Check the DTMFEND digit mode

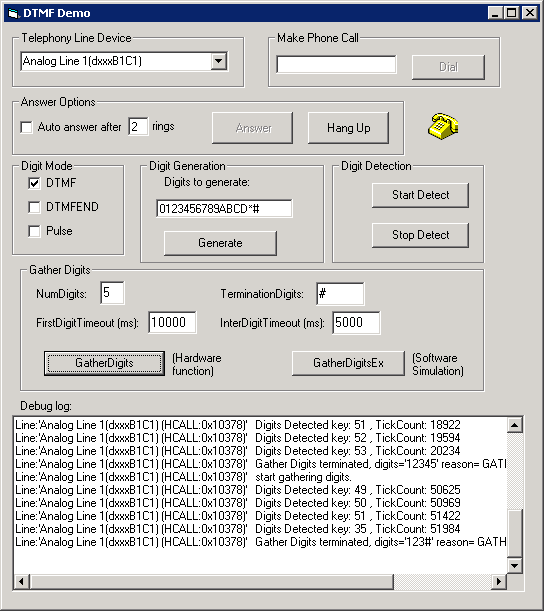click(x=34, y=207)
